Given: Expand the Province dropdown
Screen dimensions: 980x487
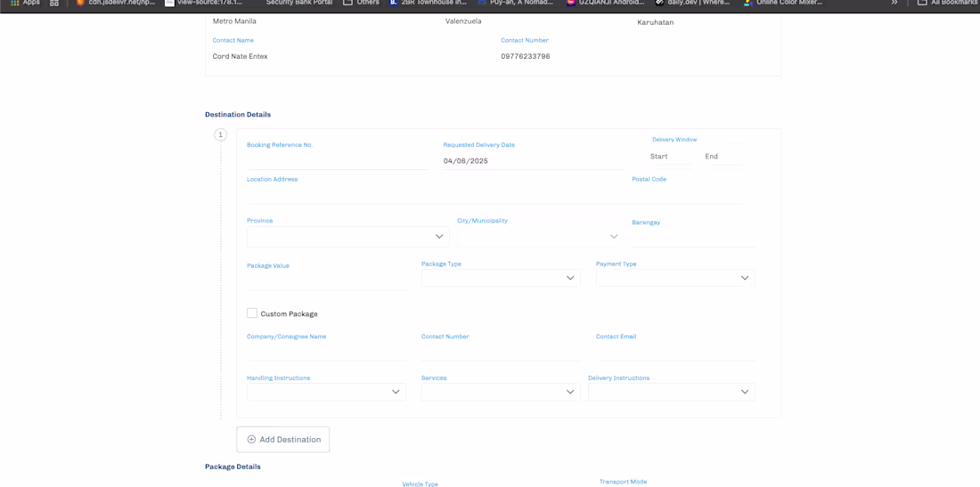Looking at the screenshot, I should pyautogui.click(x=348, y=237).
